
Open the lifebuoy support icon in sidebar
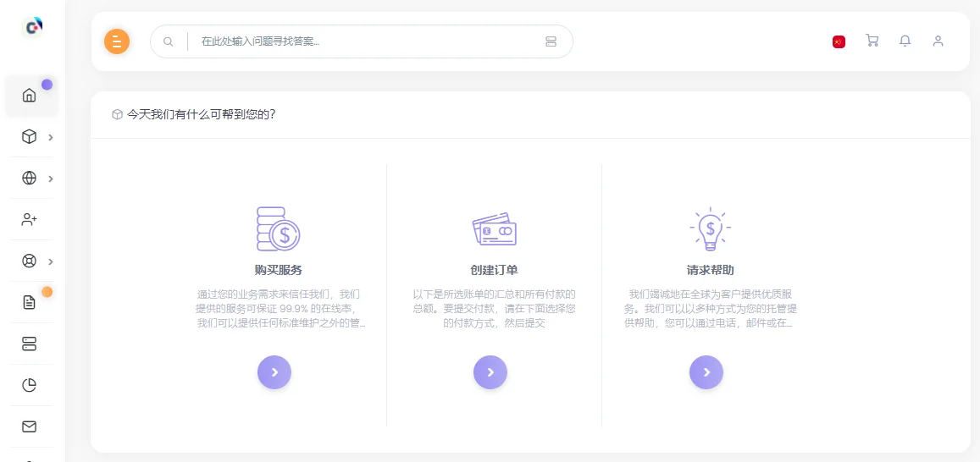30,261
